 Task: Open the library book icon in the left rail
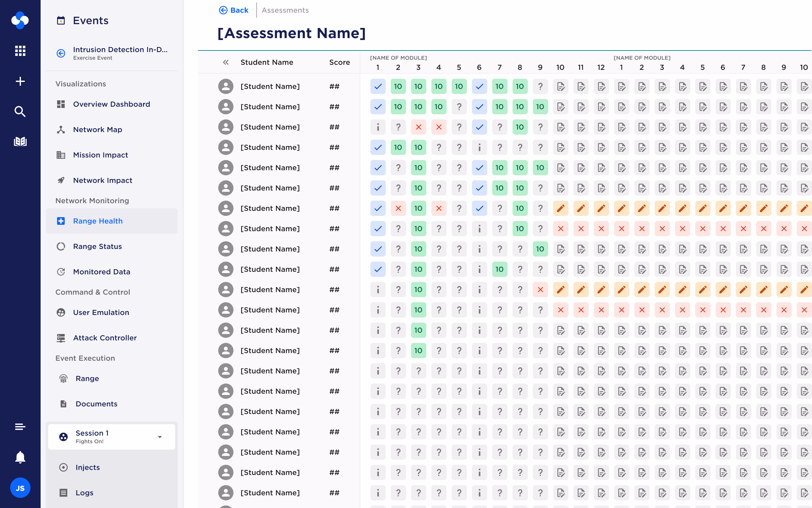[20, 142]
